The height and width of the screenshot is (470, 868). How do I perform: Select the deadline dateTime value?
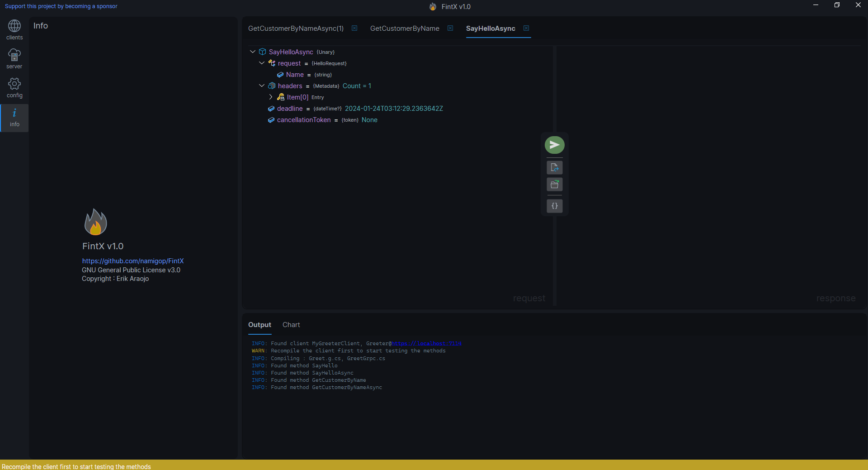click(x=394, y=109)
